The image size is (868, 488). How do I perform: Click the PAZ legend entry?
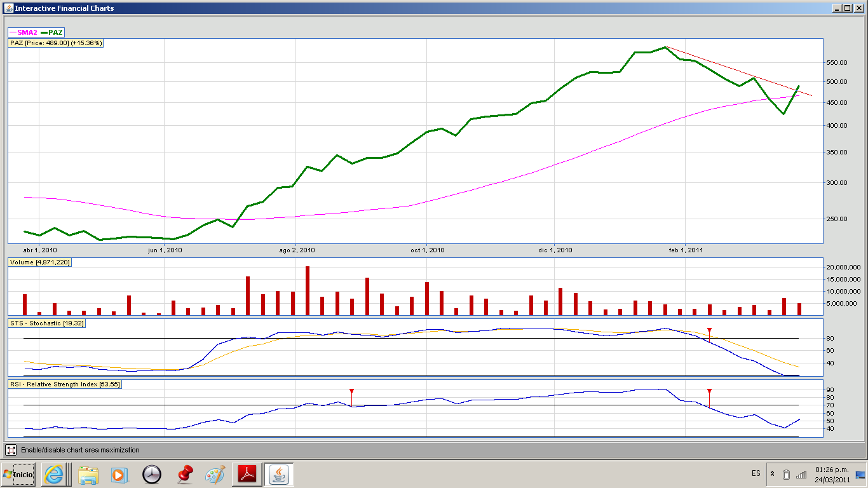click(52, 32)
